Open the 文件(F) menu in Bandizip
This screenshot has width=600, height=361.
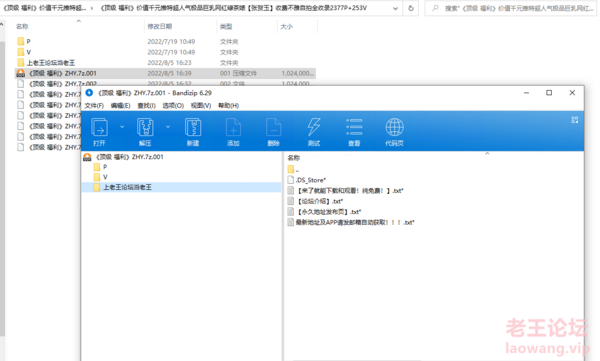[94, 106]
